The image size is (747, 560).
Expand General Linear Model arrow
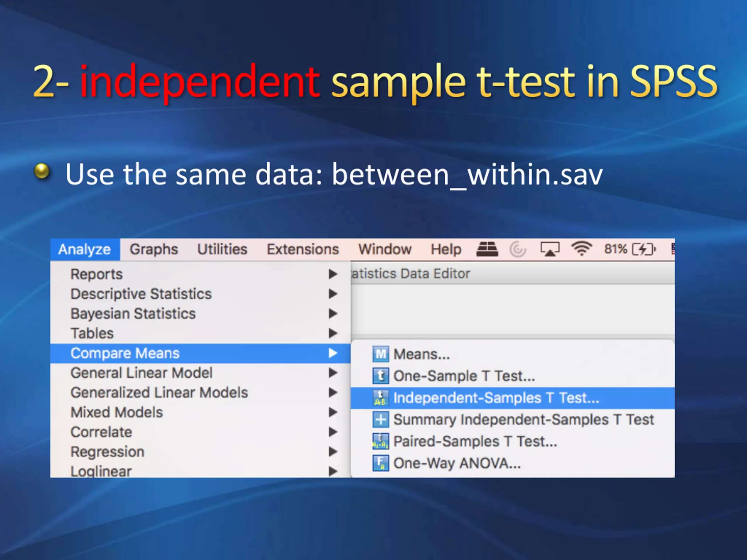333,373
